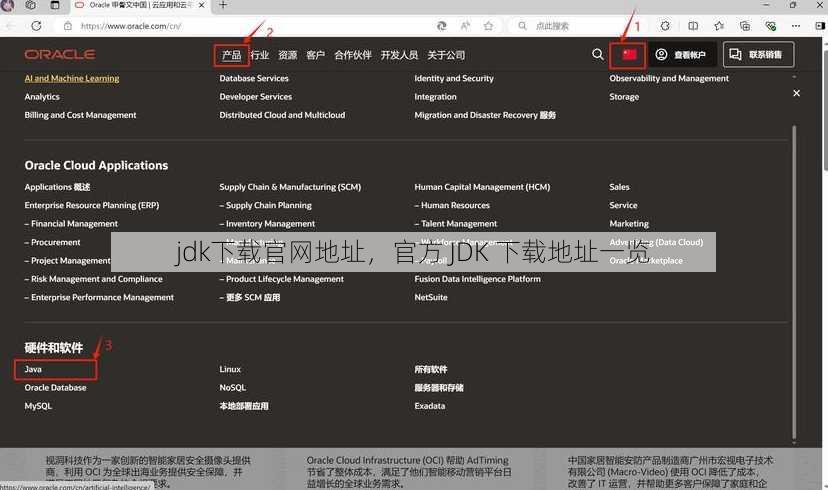Click the 联系销售 contact sales button
Viewport: 828px width, 490px height.
pos(758,54)
